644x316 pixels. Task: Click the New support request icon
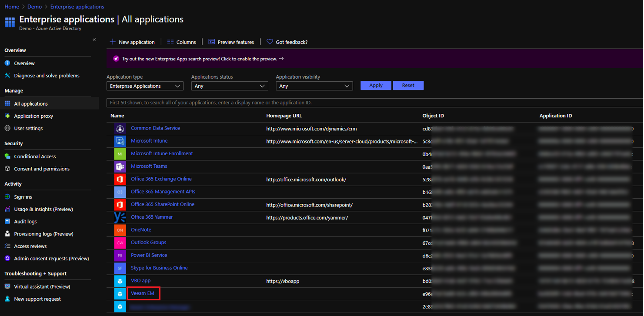pos(7,299)
